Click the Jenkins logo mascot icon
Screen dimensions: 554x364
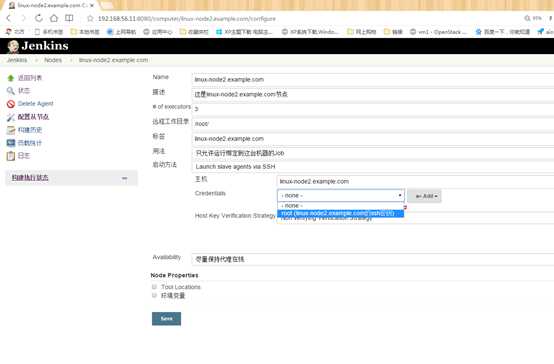tap(13, 46)
